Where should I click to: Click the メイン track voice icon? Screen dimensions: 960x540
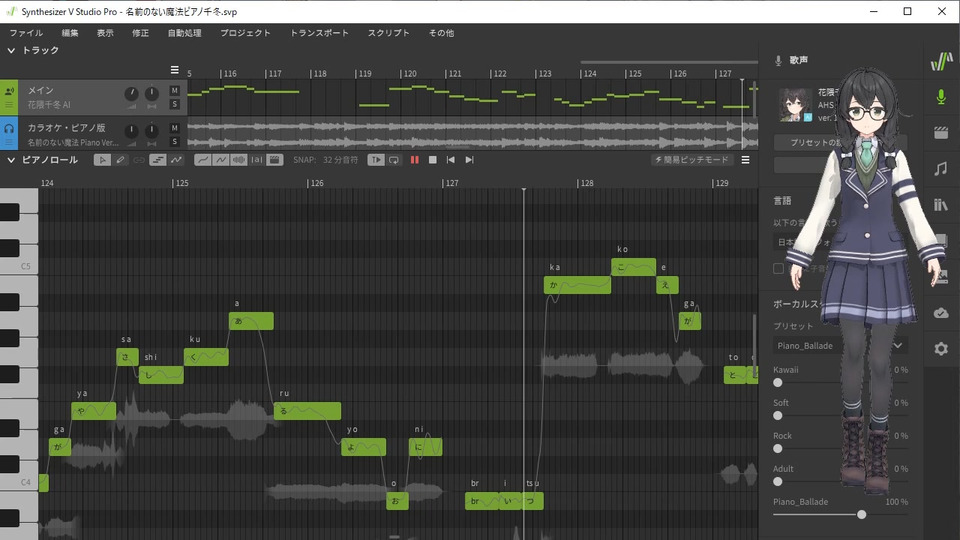(x=9, y=91)
